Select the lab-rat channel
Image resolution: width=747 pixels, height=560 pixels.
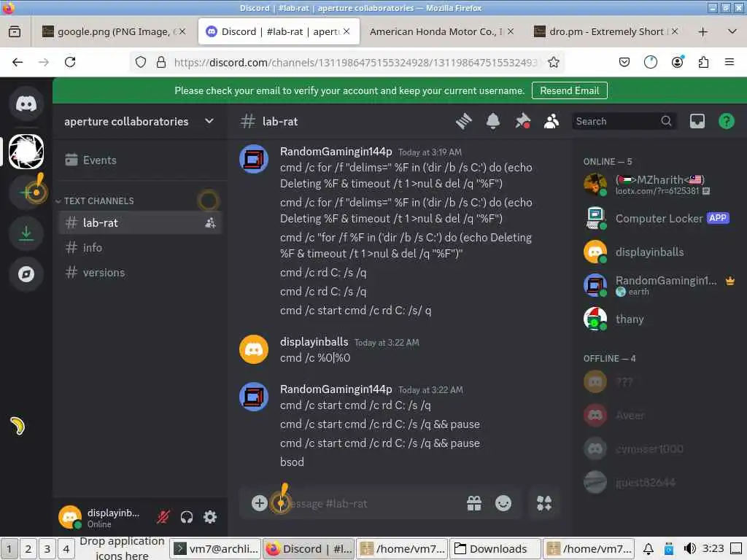pyautogui.click(x=140, y=222)
